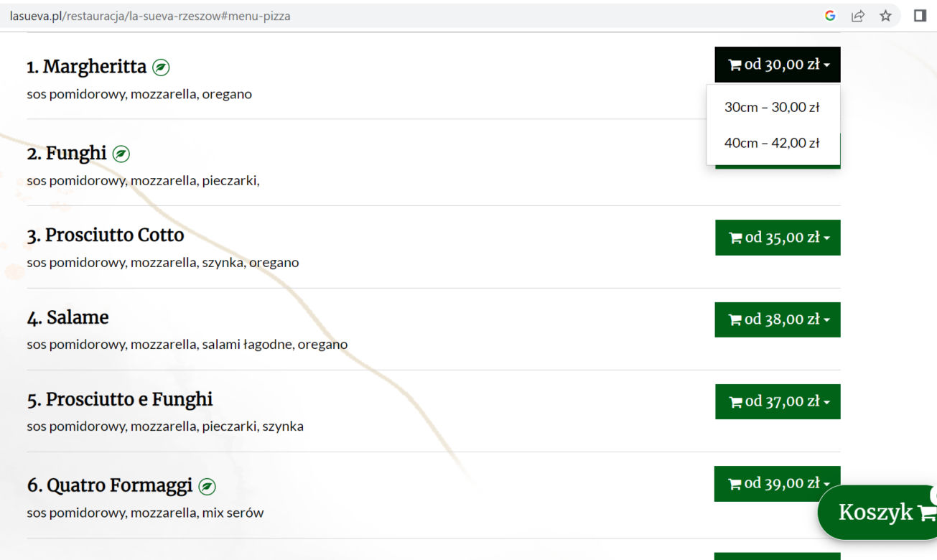
Task: Click ingredients text 'sos pomidorowy, mozzarella, salami łagodne, oregano'
Action: tap(187, 345)
